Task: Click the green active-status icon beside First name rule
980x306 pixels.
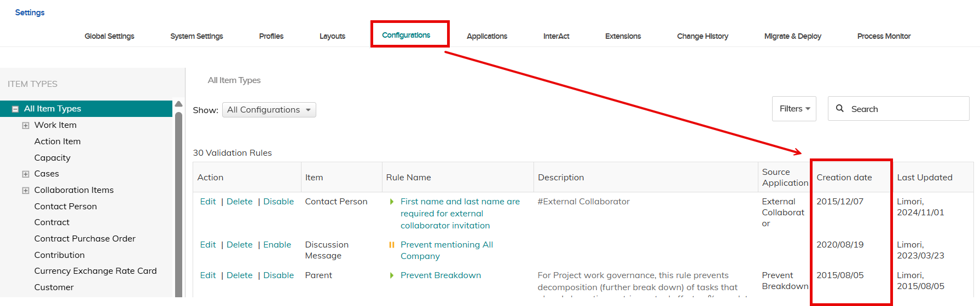Action: coord(391,202)
